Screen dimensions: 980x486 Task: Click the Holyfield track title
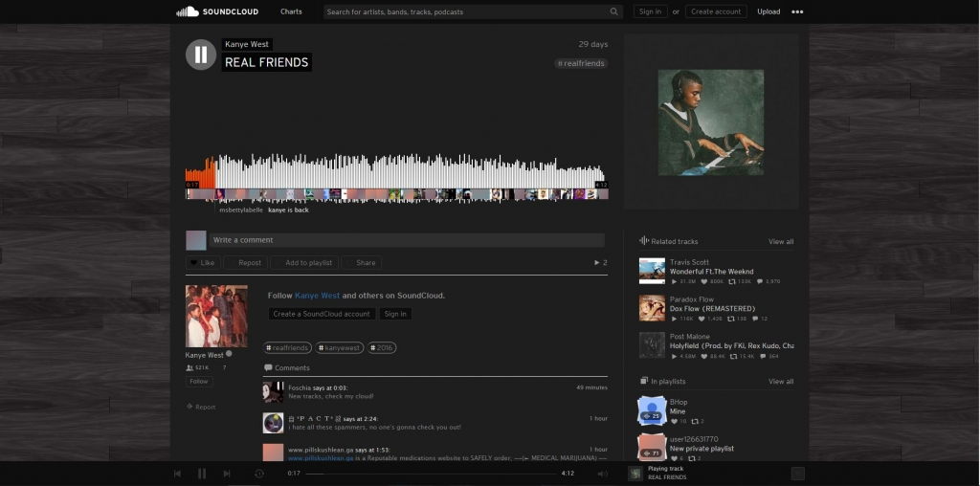pos(732,345)
